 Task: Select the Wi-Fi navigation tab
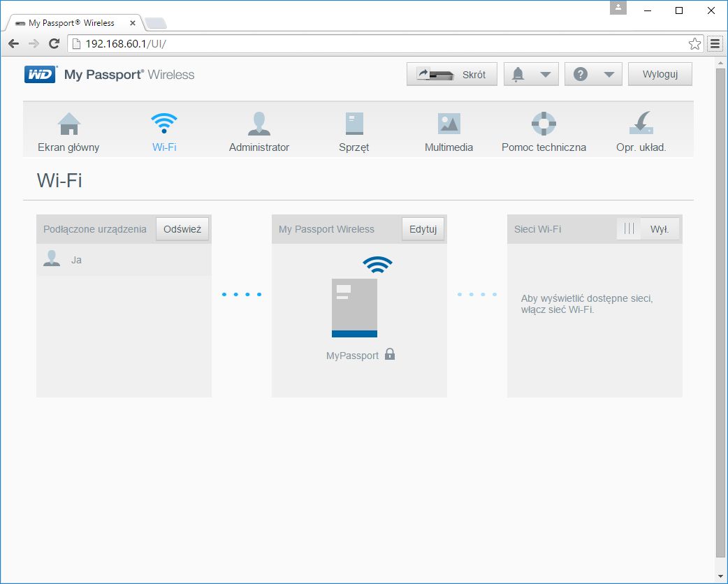pos(164,132)
